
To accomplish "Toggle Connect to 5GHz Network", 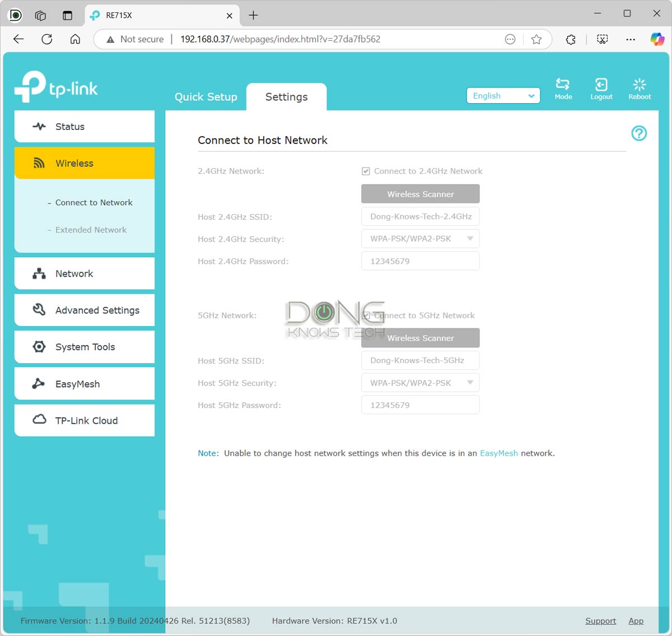I will coord(366,315).
